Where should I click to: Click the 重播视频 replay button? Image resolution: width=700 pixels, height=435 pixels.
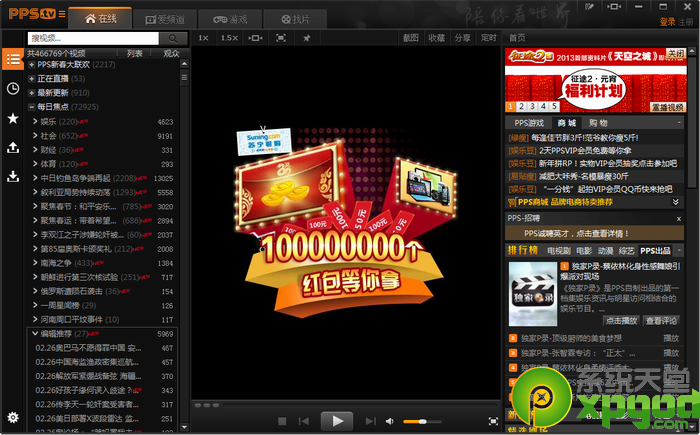667,107
